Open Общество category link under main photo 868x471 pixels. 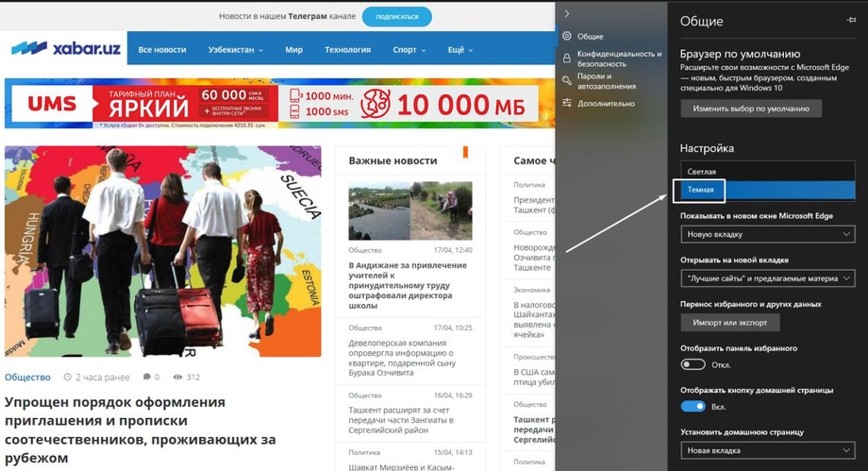coord(27,377)
